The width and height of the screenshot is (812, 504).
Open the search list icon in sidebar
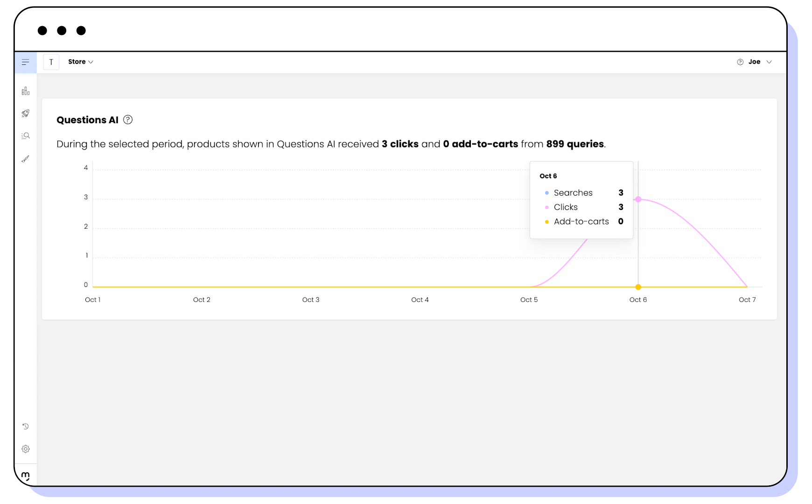click(x=26, y=136)
